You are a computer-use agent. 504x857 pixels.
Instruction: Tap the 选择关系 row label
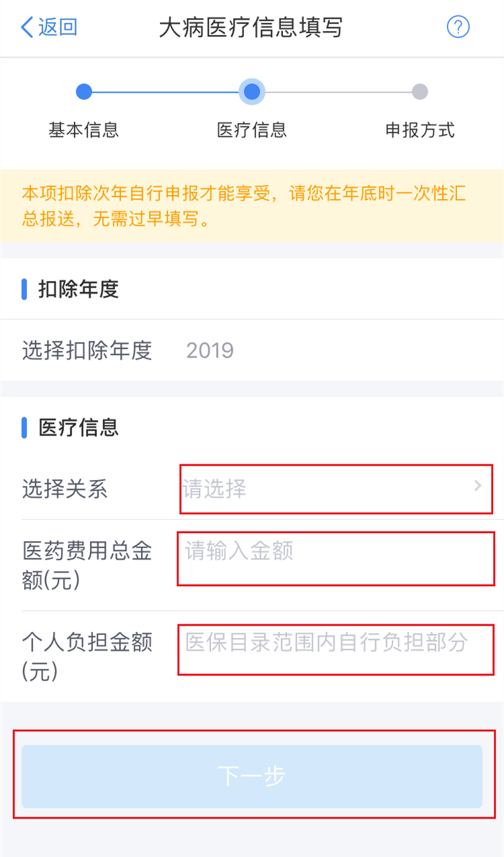(x=65, y=489)
